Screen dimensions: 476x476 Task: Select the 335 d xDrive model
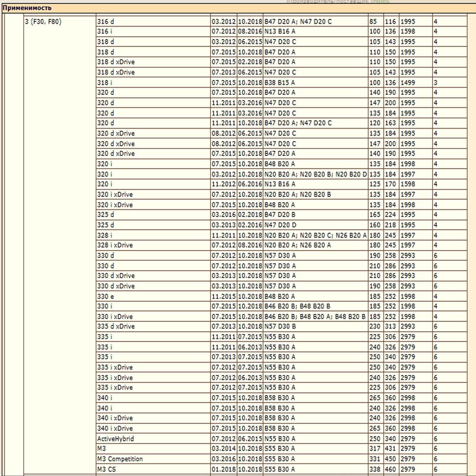point(116,326)
